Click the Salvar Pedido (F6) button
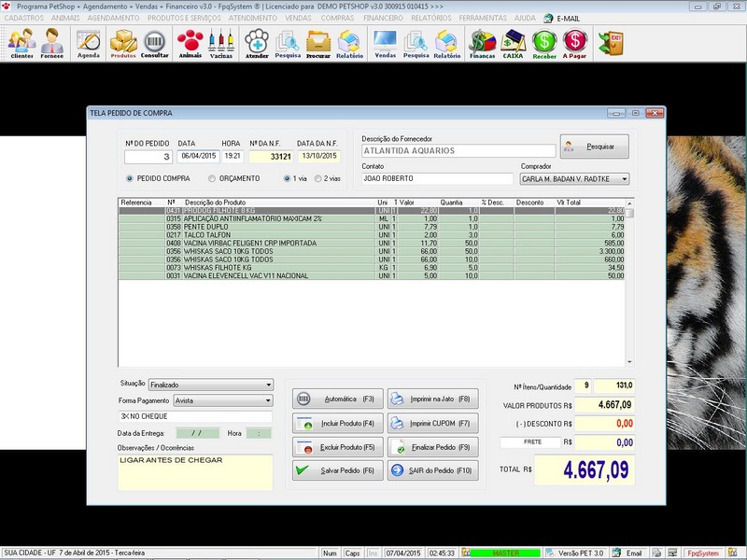The image size is (747, 560). pyautogui.click(x=334, y=470)
